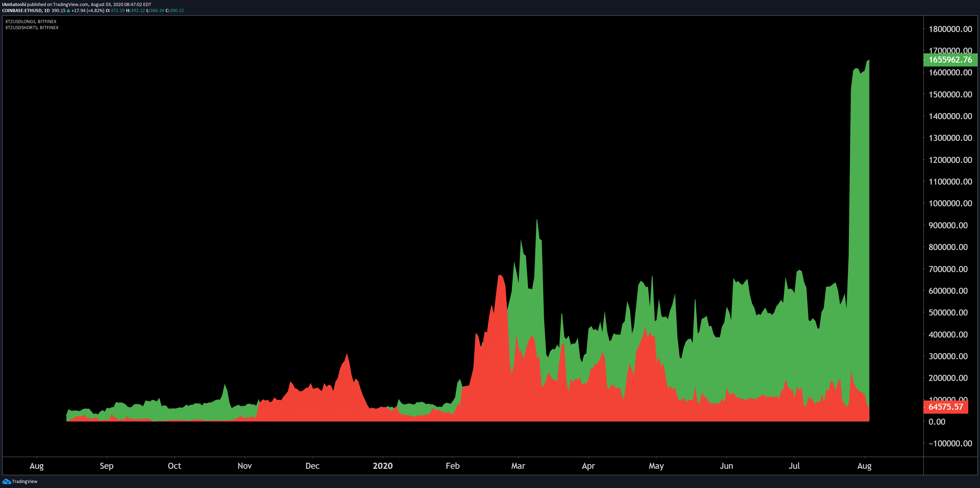980x488 pixels.
Task: Click the 1800000.00 price scale label
Action: [950, 29]
